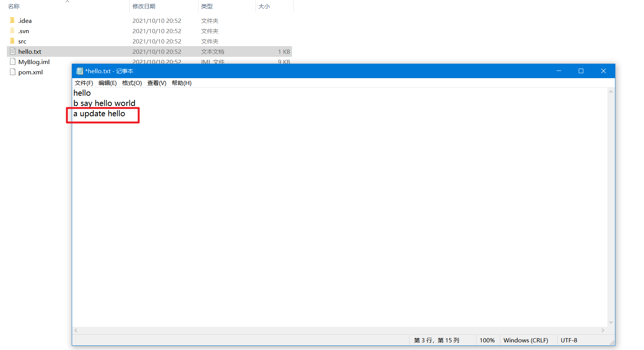Minimize the Notepad window

[x=559, y=71]
